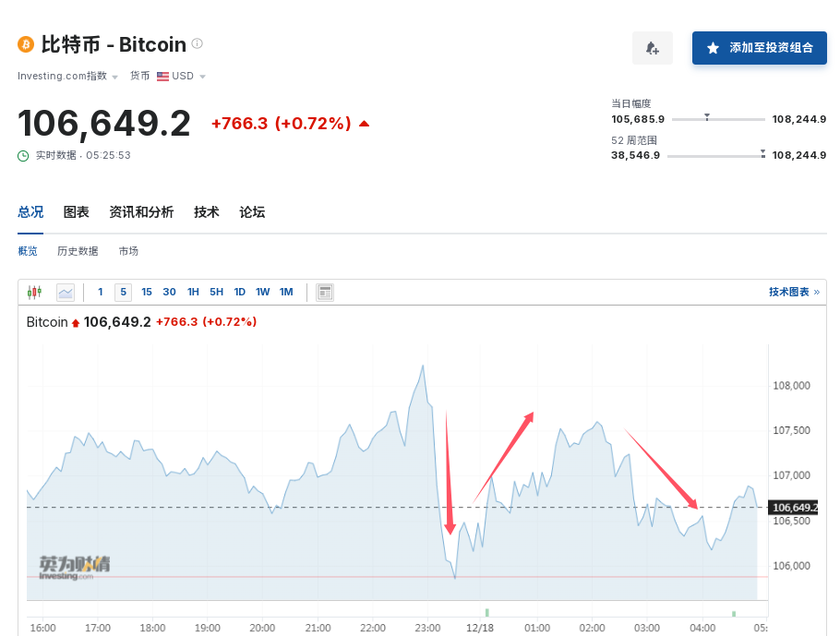Click the 106,649.2 price label on chart axis
The height and width of the screenshot is (636, 840).
(795, 508)
